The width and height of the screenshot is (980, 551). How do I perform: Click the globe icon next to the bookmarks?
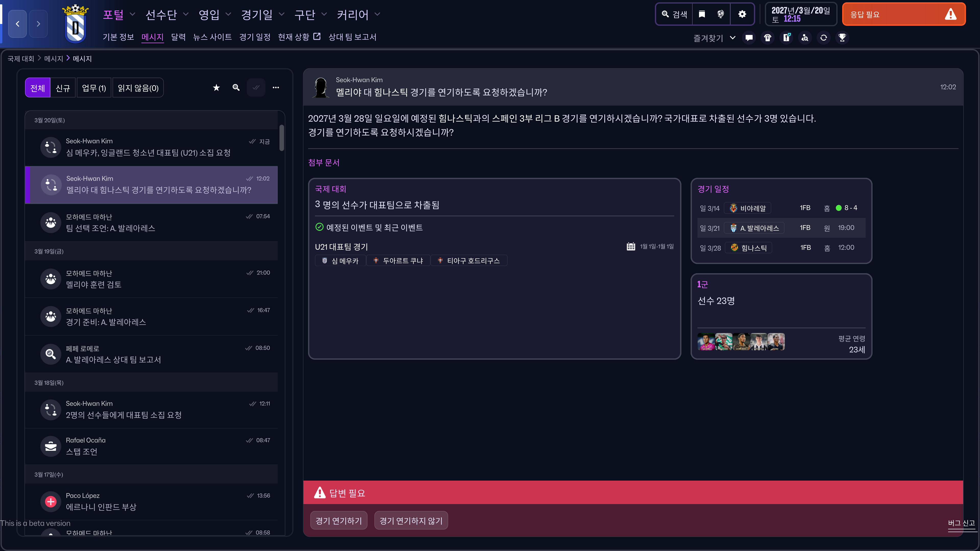[x=720, y=14]
